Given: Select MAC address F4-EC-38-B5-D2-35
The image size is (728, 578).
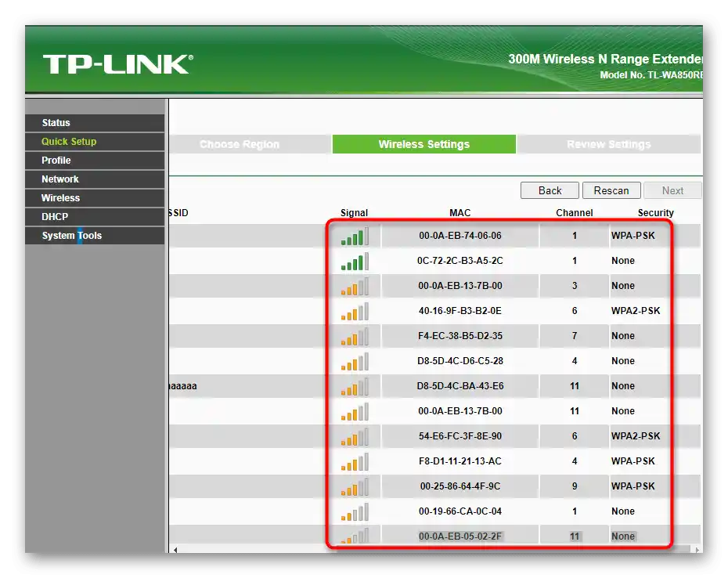Looking at the screenshot, I should click(460, 337).
